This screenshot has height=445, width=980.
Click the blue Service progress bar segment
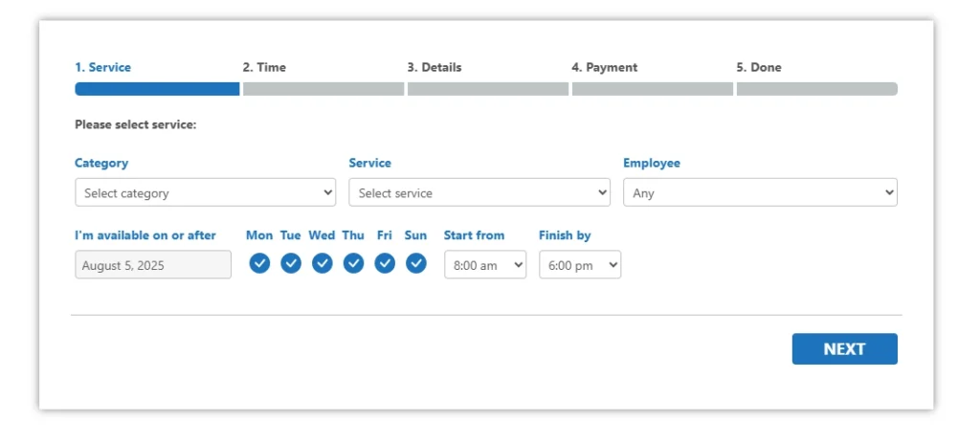point(157,89)
